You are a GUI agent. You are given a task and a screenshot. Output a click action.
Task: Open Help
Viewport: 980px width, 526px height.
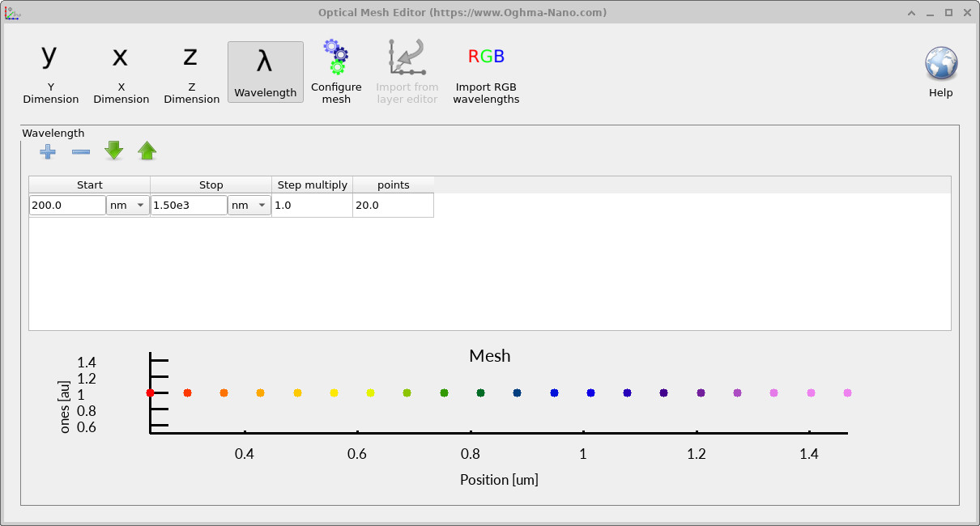pos(940,63)
